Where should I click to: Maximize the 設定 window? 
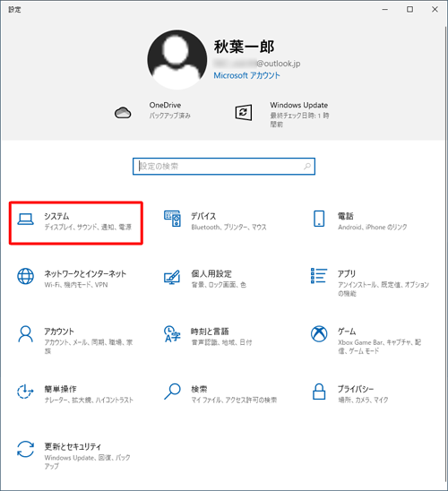click(x=409, y=9)
